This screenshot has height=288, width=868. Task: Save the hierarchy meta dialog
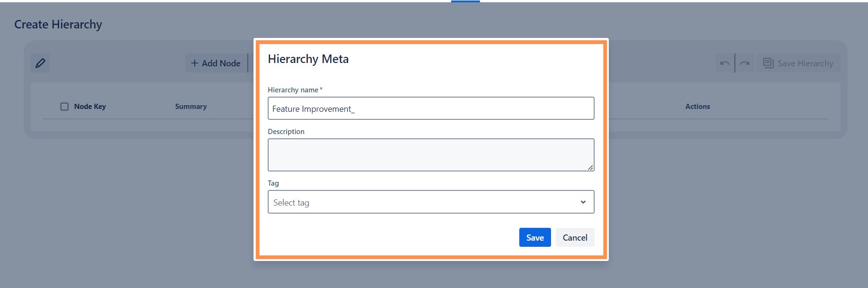pyautogui.click(x=535, y=237)
